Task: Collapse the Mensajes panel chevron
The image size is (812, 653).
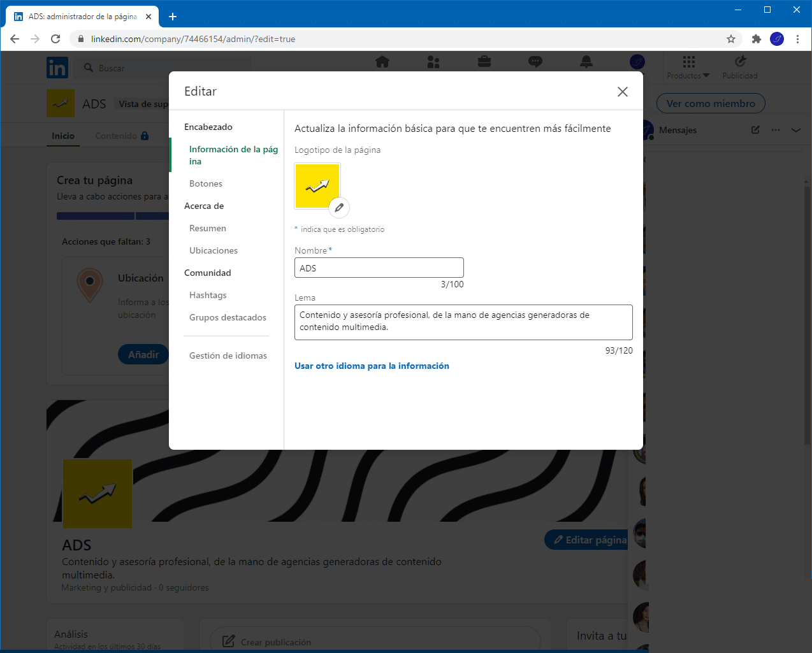Action: (796, 130)
